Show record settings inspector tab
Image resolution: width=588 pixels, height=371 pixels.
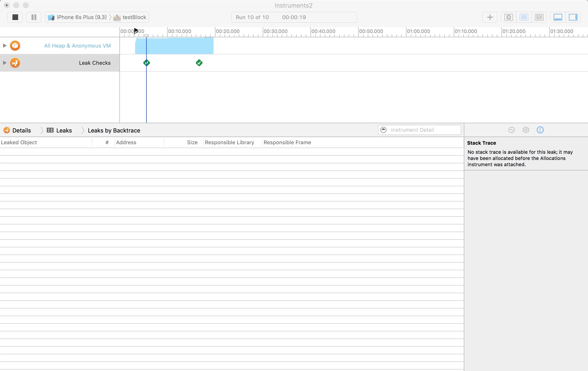(x=511, y=130)
